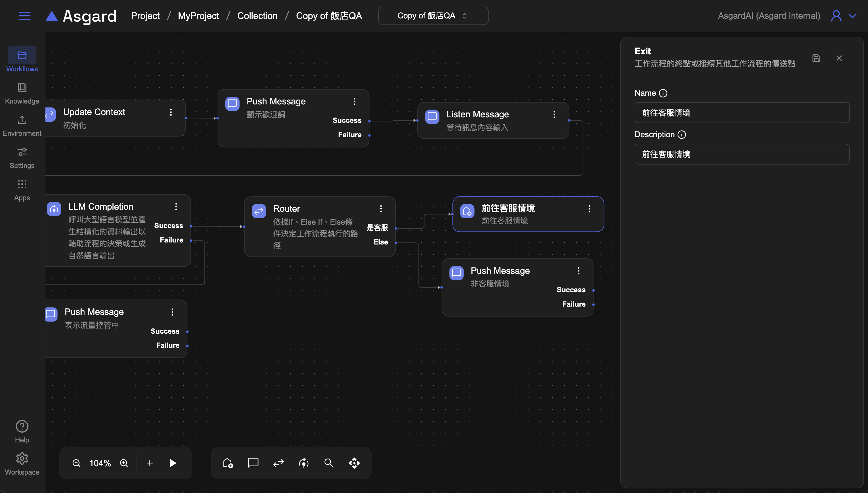Expand the user account dropdown

852,16
